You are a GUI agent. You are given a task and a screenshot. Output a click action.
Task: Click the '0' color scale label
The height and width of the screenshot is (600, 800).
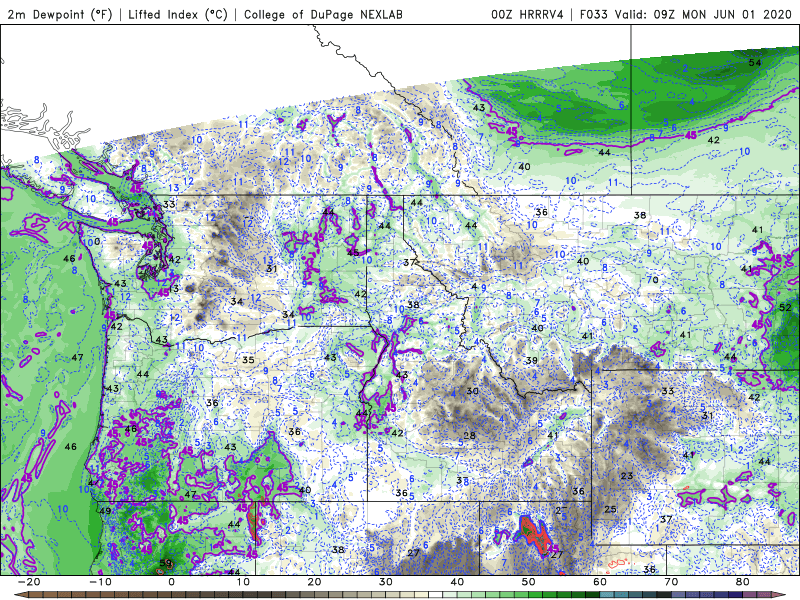pos(171,582)
